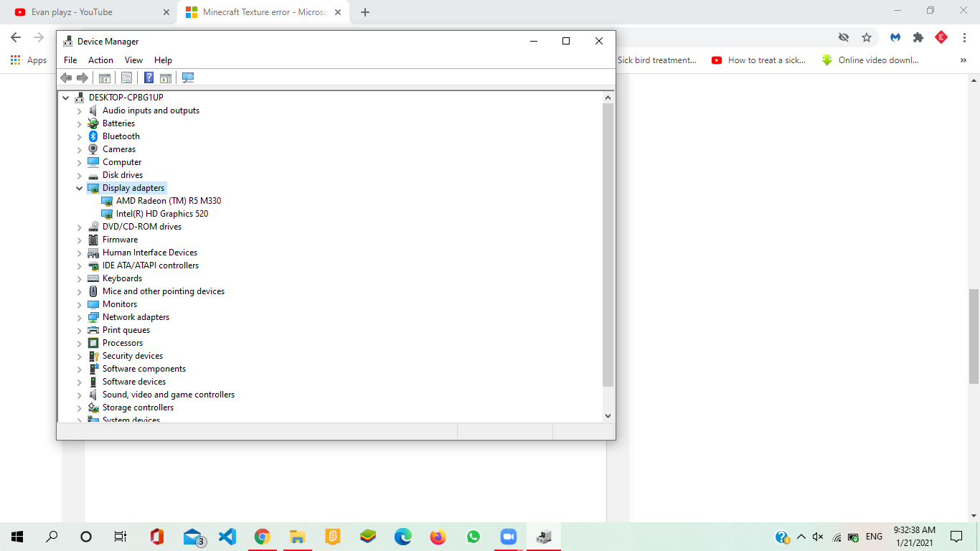Select the Bluetooth category

tap(121, 136)
